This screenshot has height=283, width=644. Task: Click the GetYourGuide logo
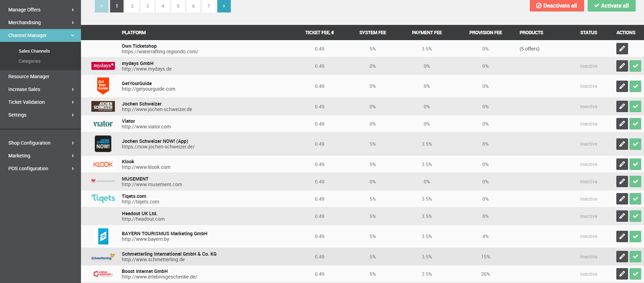[x=103, y=86]
